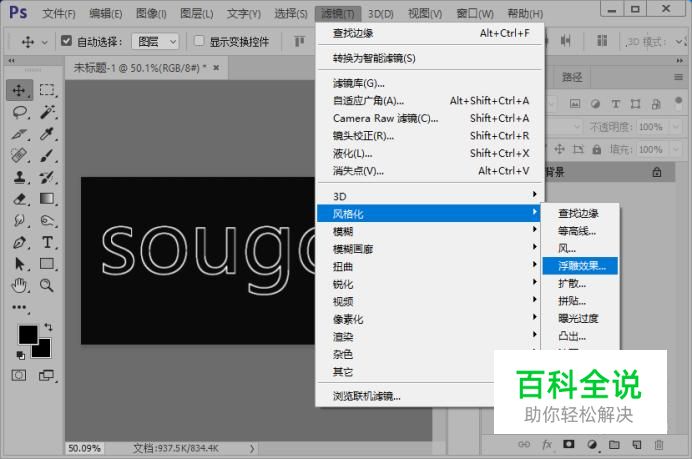Screen dimensions: 692x459
Task: Select the Eyedropper tool
Action: (47, 134)
